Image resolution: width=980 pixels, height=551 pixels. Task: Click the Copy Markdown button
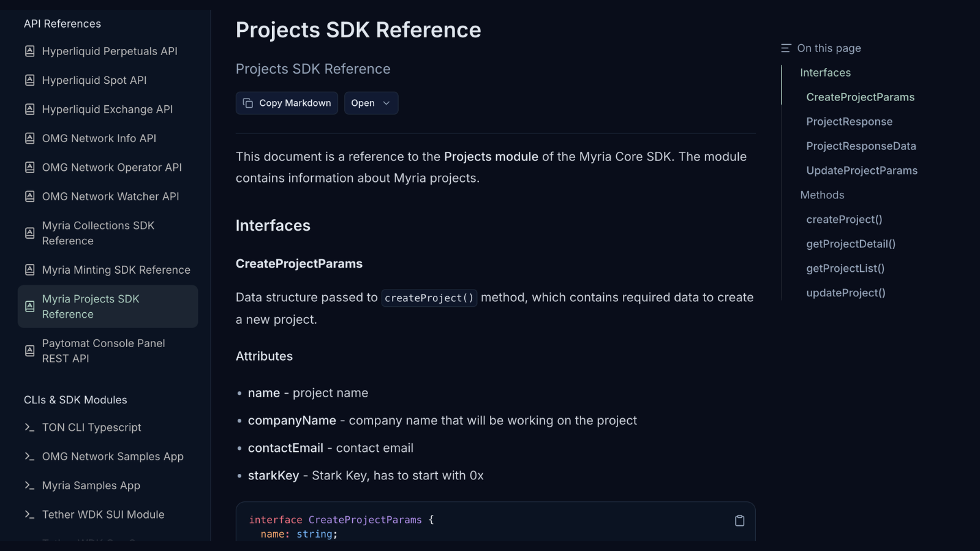287,103
